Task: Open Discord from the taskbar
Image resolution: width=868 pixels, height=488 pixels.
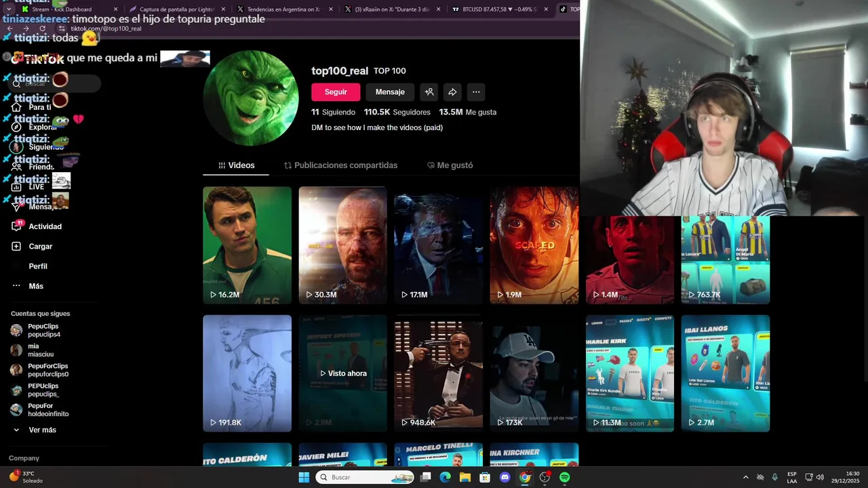Action: [x=505, y=477]
